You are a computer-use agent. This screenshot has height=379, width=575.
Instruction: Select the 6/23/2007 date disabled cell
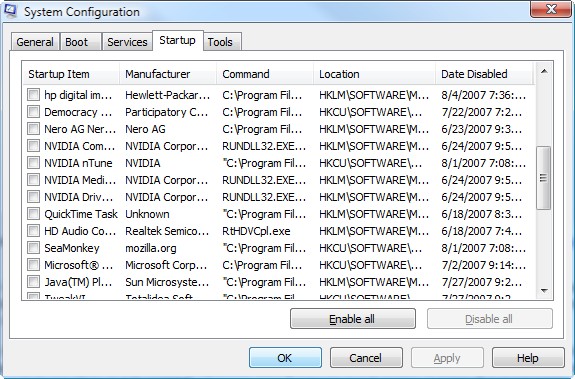481,129
